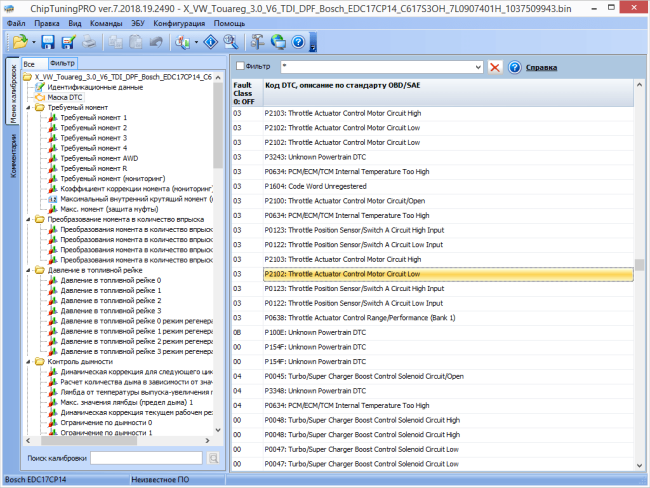
Task: Select the Комментарии vertical tab
Action: click(13, 155)
